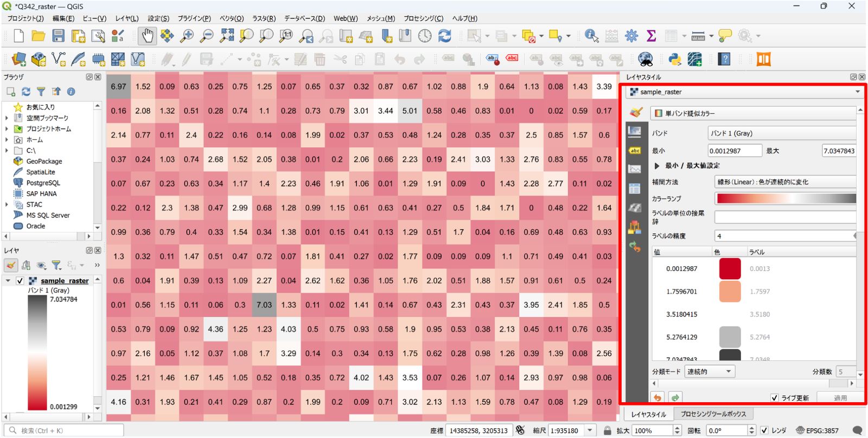The image size is (868, 438).
Task: Click the color swatch for value 0.0012987
Action: [730, 269]
